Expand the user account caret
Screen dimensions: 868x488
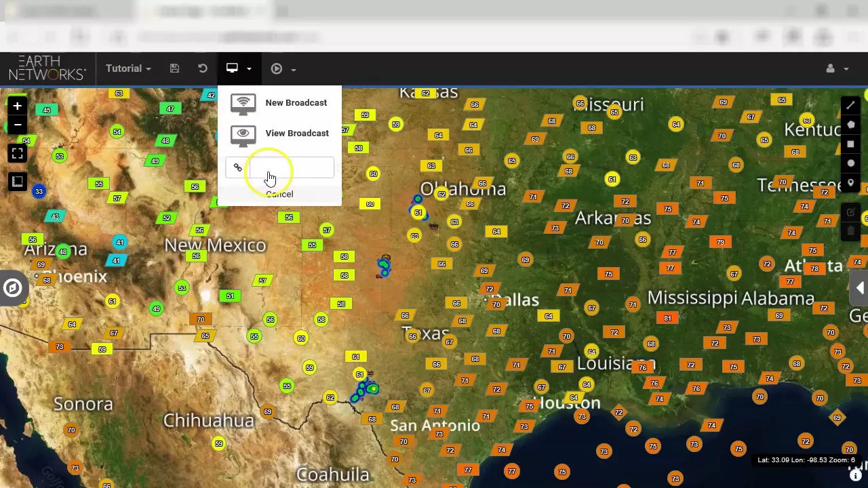[x=846, y=69]
